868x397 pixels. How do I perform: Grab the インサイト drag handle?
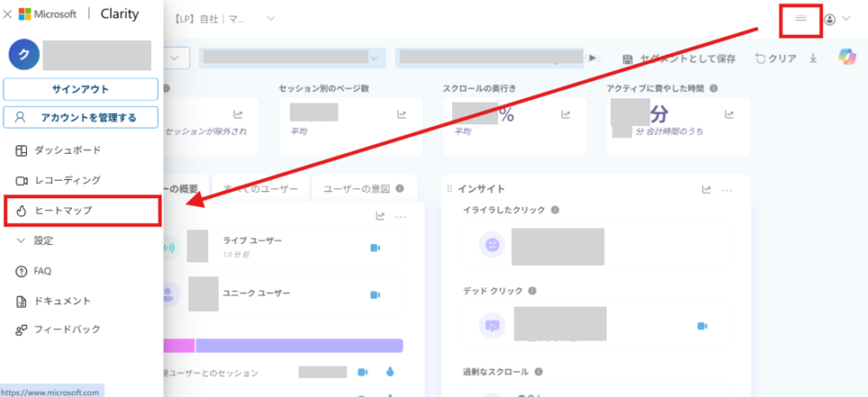(450, 189)
